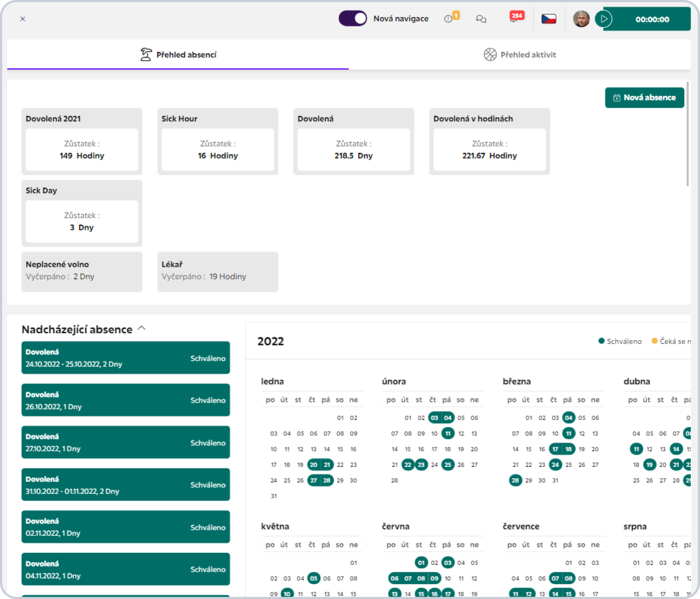Open the chat messages icon
This screenshot has width=700, height=599.
481,19
